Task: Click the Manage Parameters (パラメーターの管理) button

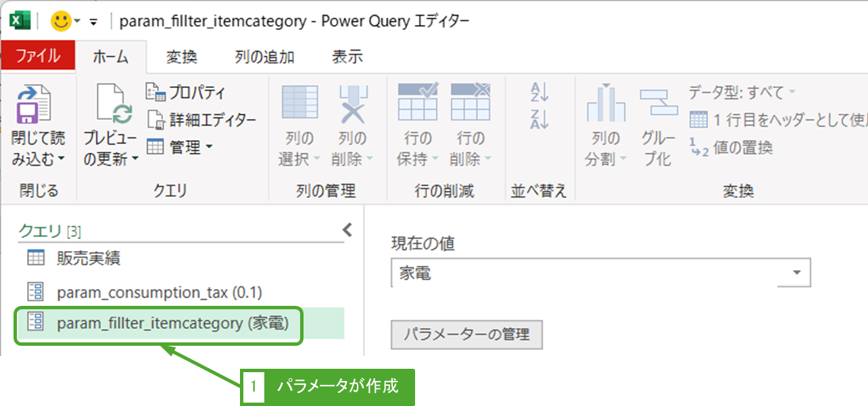Action: click(466, 334)
